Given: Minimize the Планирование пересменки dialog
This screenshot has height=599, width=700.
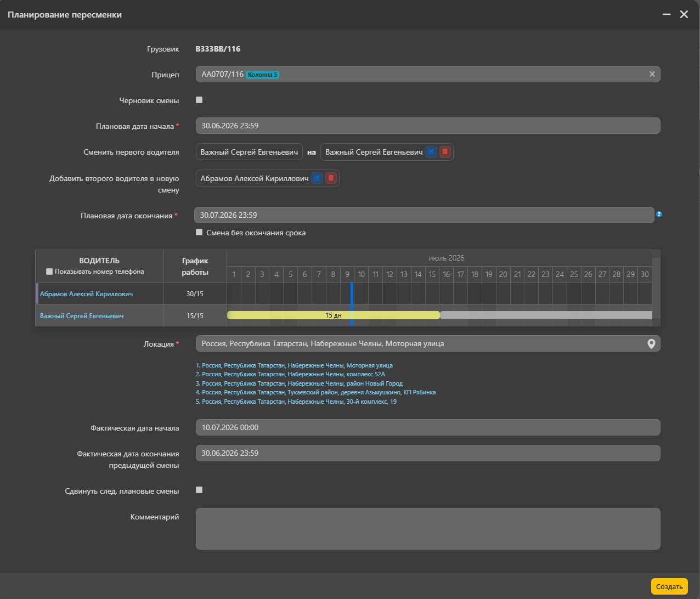Looking at the screenshot, I should point(667,14).
